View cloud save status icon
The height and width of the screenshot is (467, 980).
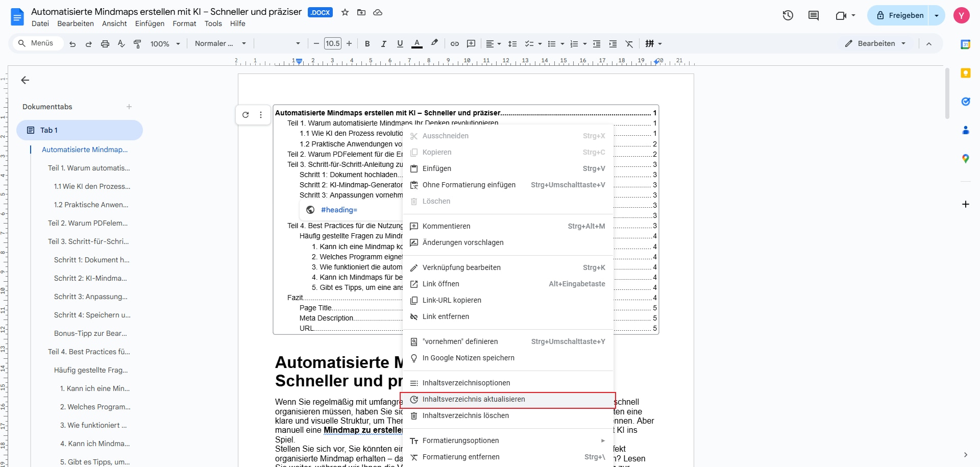click(x=378, y=12)
